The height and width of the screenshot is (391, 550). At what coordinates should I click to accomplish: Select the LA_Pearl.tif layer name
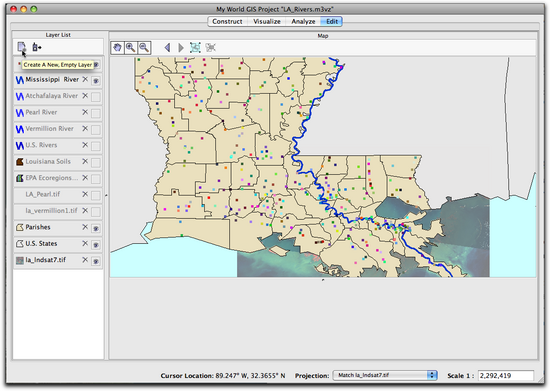pos(42,194)
